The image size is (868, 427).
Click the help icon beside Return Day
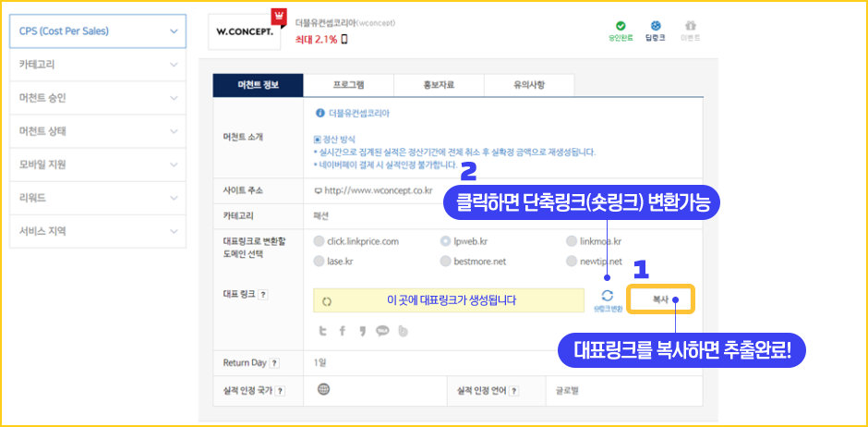[274, 363]
